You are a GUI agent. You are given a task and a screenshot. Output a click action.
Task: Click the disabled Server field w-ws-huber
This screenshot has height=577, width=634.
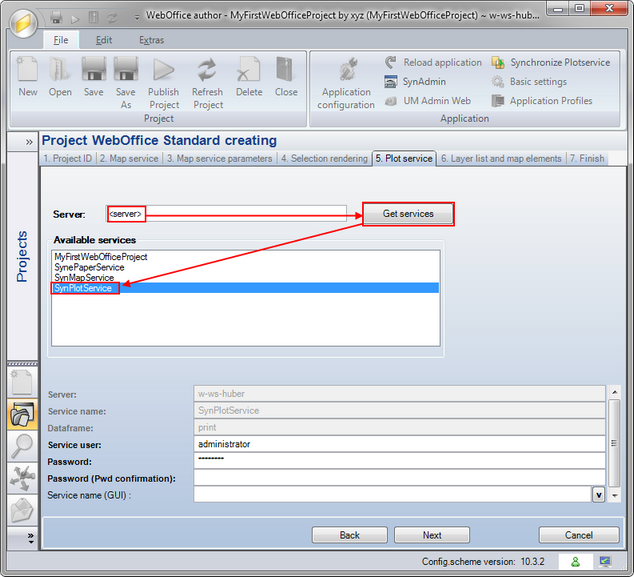[399, 393]
